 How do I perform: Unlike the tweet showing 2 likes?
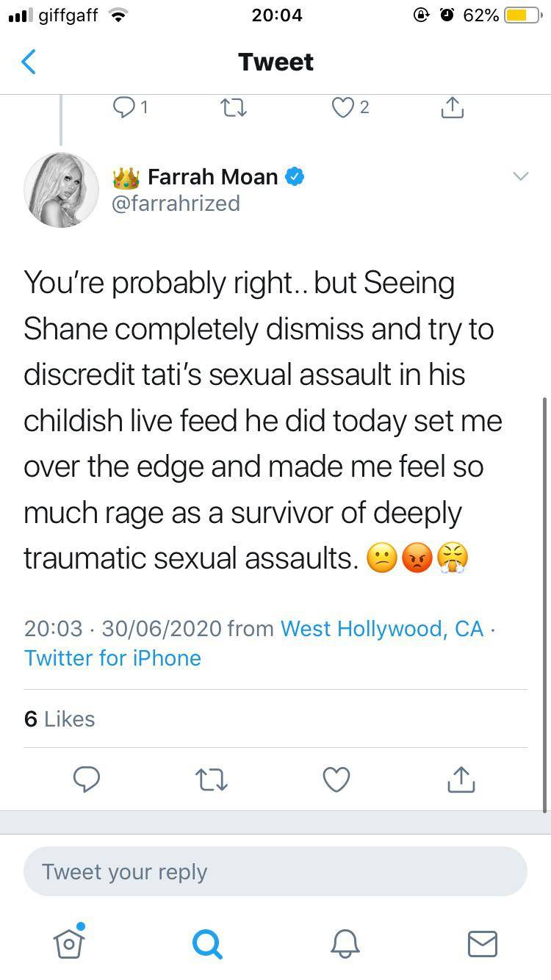(342, 107)
